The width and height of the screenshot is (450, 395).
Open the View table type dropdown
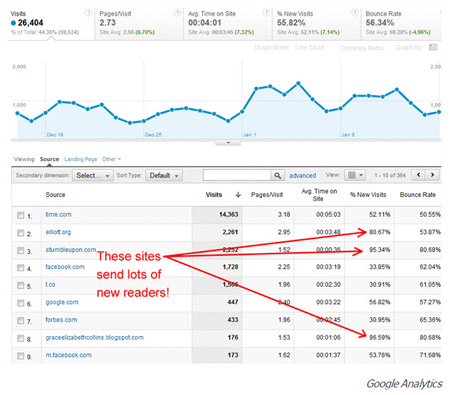(355, 175)
